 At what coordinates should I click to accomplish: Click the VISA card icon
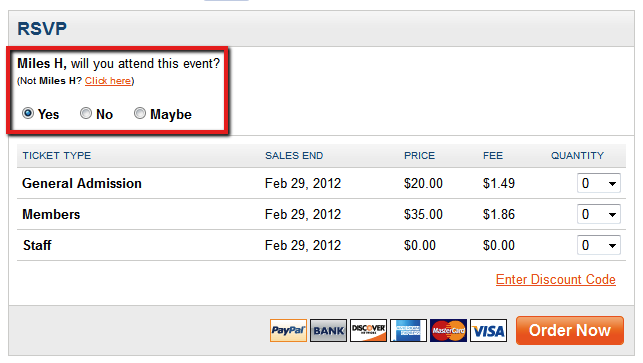click(488, 331)
